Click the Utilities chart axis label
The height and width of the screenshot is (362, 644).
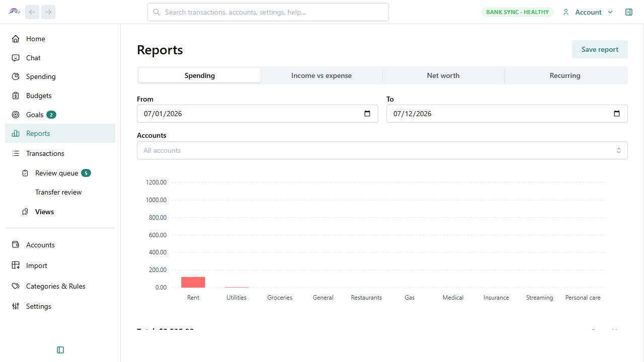(x=236, y=298)
